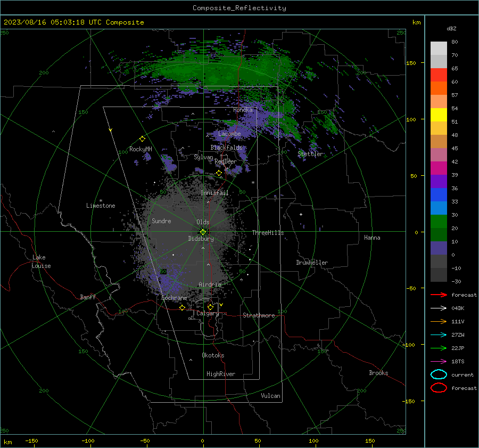The height and width of the screenshot is (448, 479).
Task: Click the light blue 30-33 dBZ swatch
Action: tap(439, 208)
